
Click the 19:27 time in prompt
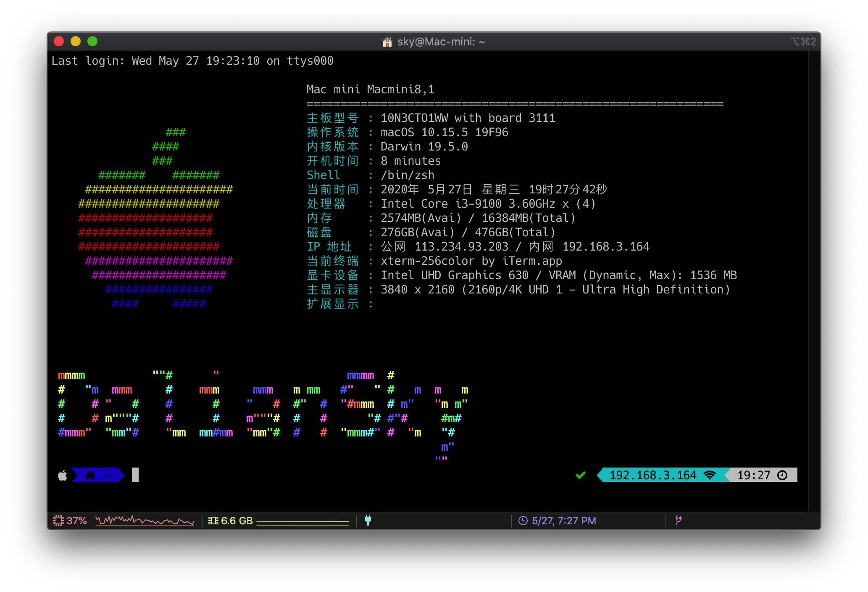pyautogui.click(x=754, y=475)
